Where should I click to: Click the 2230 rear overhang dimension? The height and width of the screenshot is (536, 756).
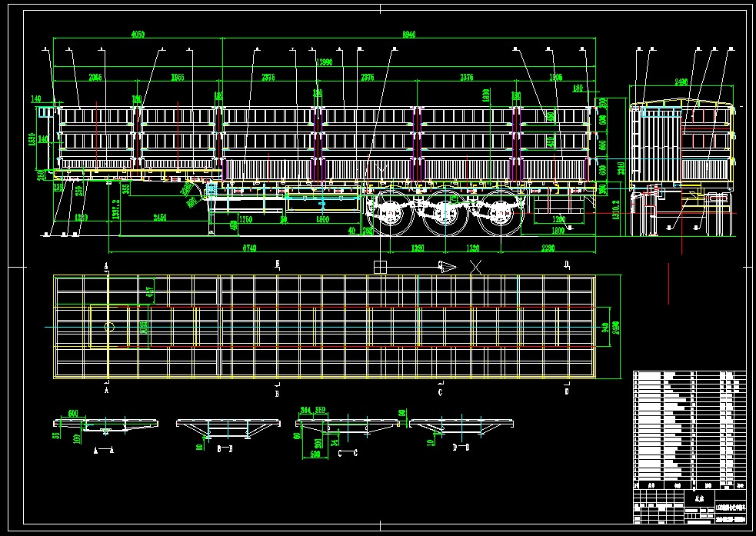548,248
